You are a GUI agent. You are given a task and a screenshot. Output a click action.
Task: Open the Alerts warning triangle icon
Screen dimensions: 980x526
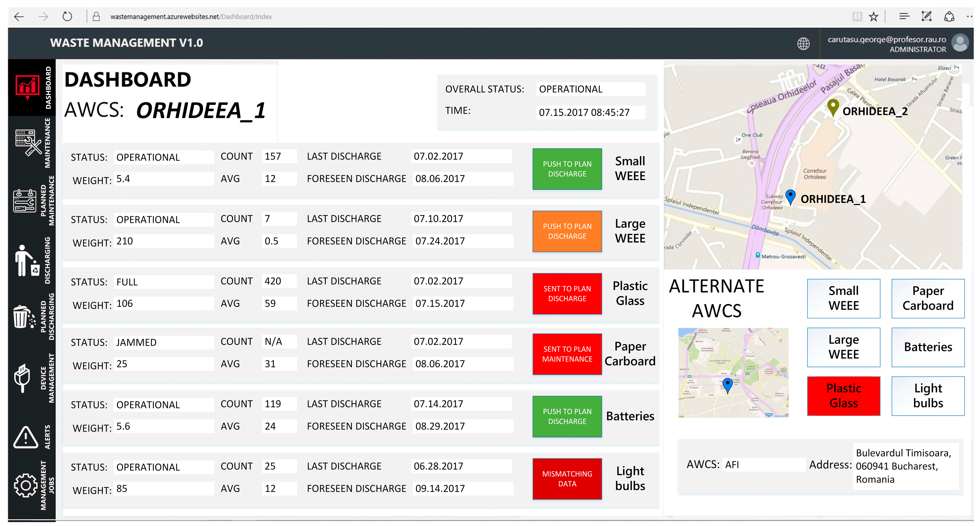pyautogui.click(x=25, y=437)
